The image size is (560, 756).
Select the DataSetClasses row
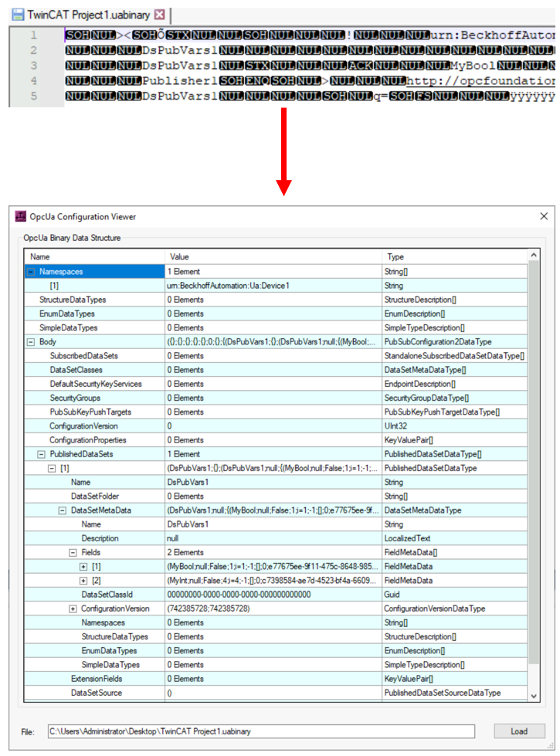tap(276, 370)
